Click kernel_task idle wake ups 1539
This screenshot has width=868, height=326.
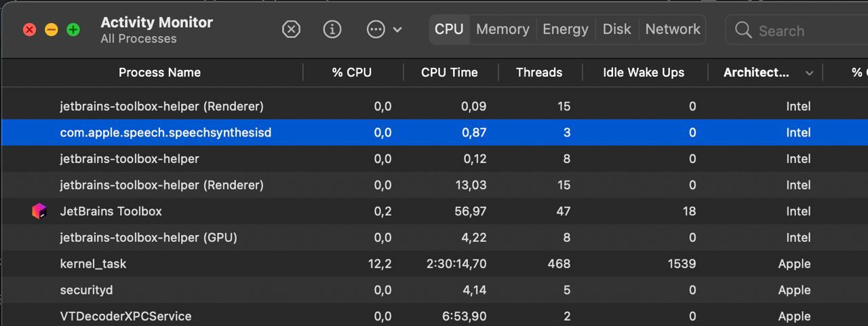tap(682, 264)
